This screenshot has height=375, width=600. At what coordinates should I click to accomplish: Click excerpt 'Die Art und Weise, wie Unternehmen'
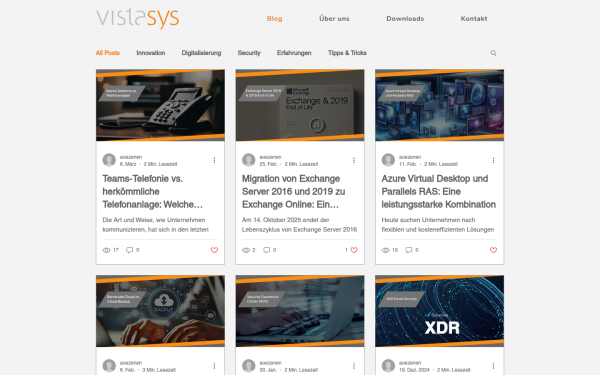pyautogui.click(x=154, y=220)
